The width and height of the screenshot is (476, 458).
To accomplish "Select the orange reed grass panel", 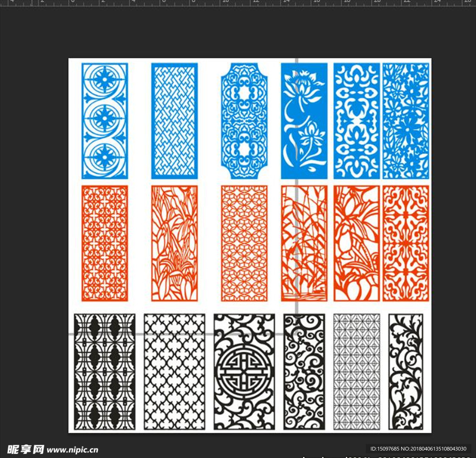I will pos(304,243).
